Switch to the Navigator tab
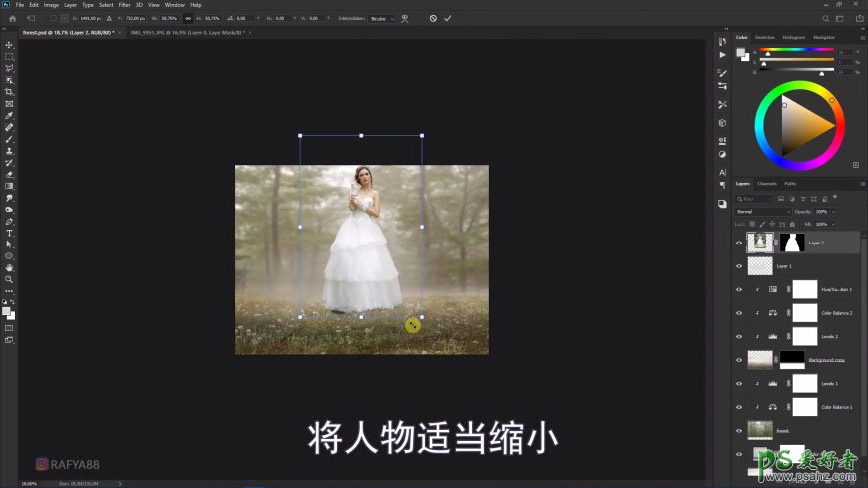Viewport: 868px width, 488px height. click(824, 37)
